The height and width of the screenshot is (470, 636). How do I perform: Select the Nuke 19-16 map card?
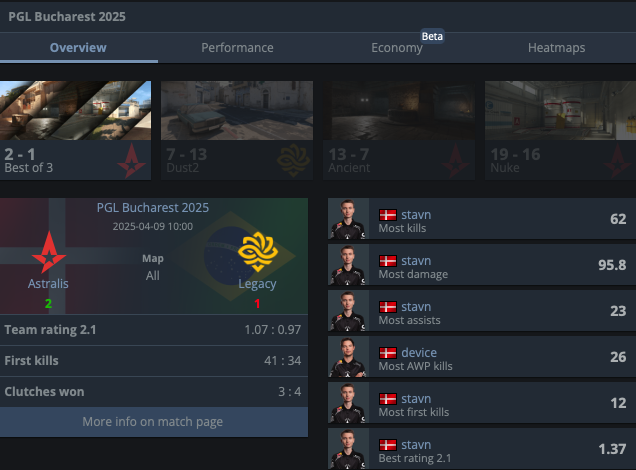pyautogui.click(x=561, y=130)
